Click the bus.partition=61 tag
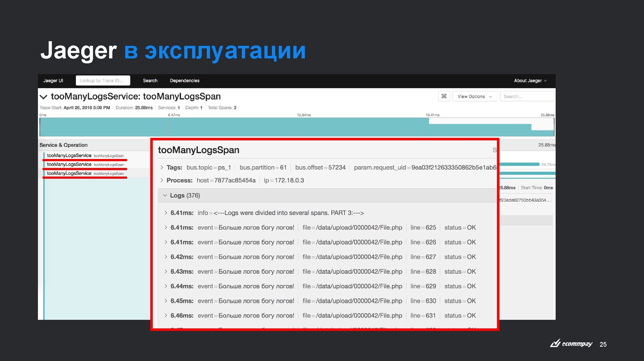 (263, 167)
